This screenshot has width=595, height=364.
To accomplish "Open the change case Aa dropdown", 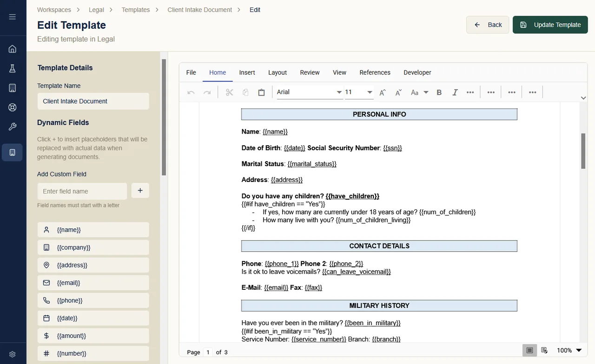I will coord(419,92).
